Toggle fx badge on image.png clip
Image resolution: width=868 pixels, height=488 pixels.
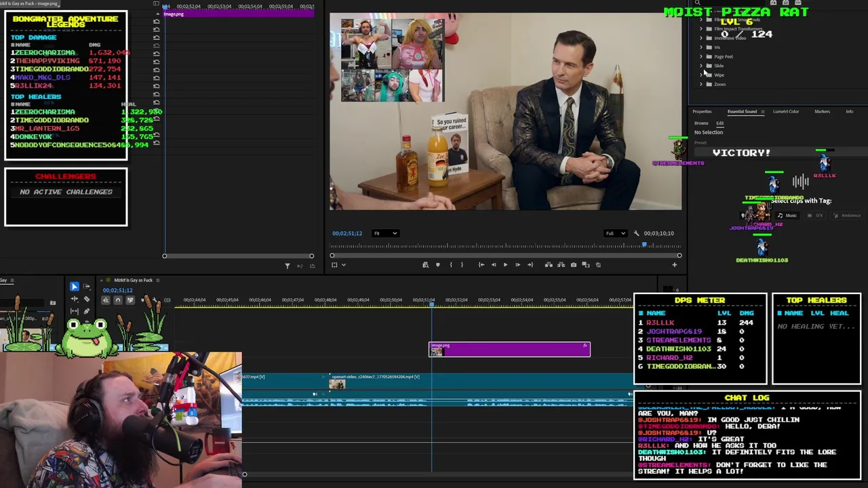tap(585, 346)
